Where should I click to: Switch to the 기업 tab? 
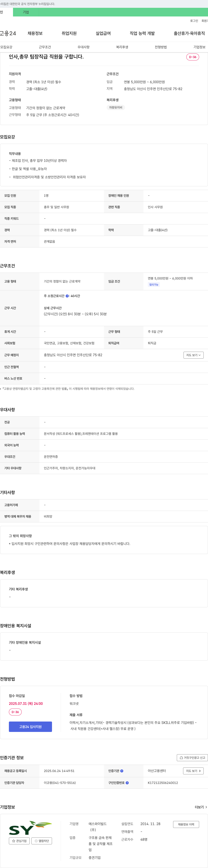tap(26, 12)
